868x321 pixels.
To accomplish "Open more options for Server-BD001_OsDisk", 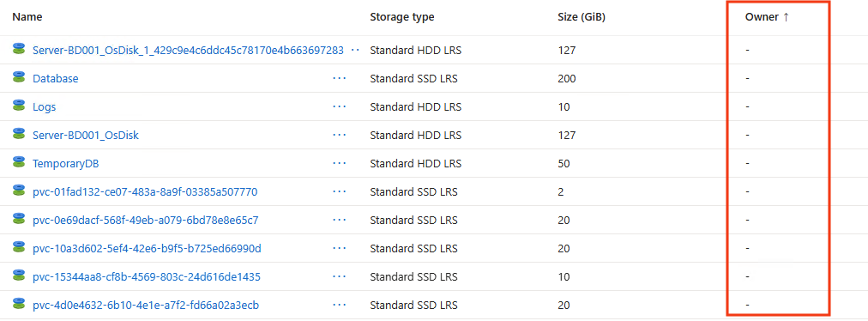I will (x=340, y=136).
